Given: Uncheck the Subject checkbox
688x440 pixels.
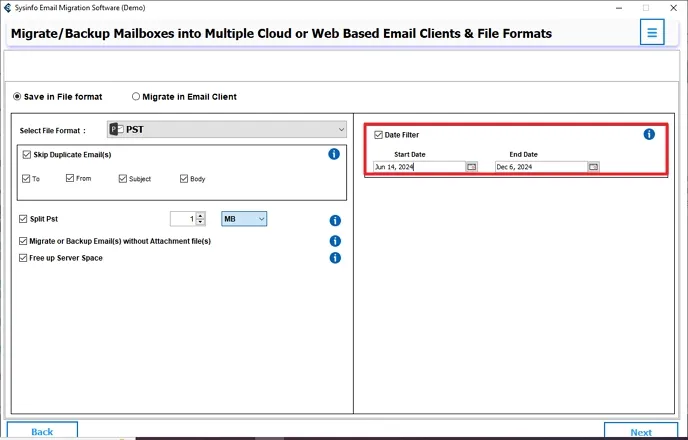Looking at the screenshot, I should coord(123,179).
